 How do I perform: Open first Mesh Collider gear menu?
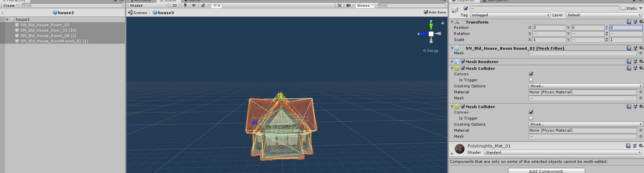click(641, 68)
